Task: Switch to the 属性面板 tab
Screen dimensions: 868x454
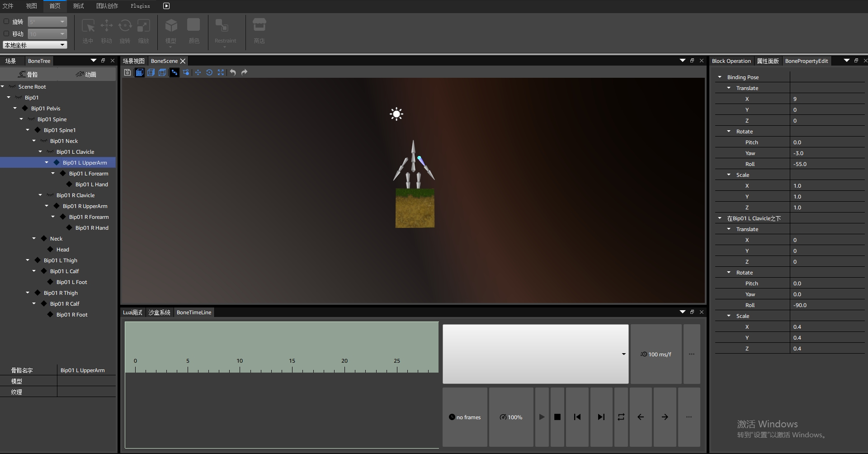Action: point(768,61)
